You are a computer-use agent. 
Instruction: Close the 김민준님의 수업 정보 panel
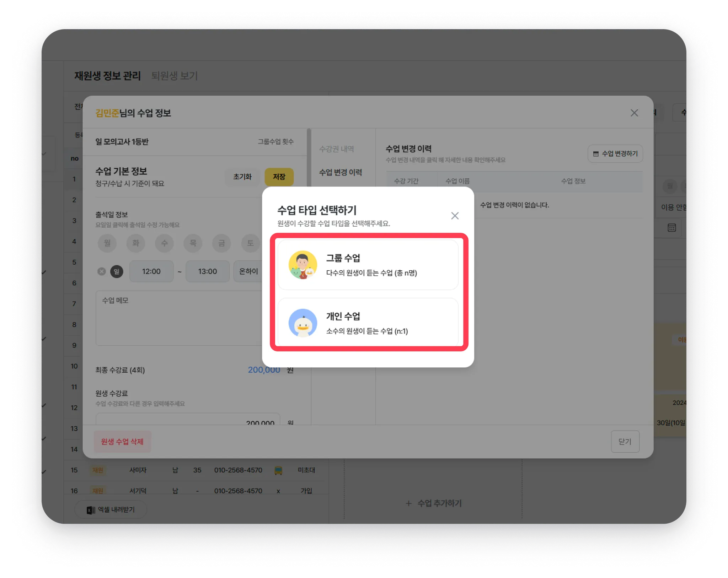[x=634, y=113]
